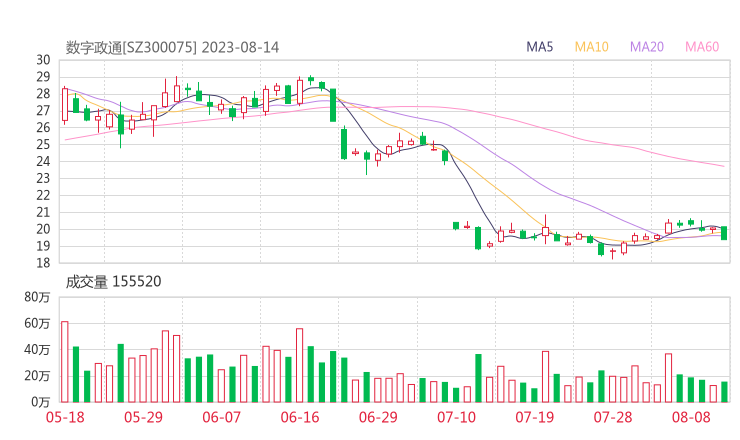Click the price axis label 25
The image size is (740, 440).
point(43,144)
